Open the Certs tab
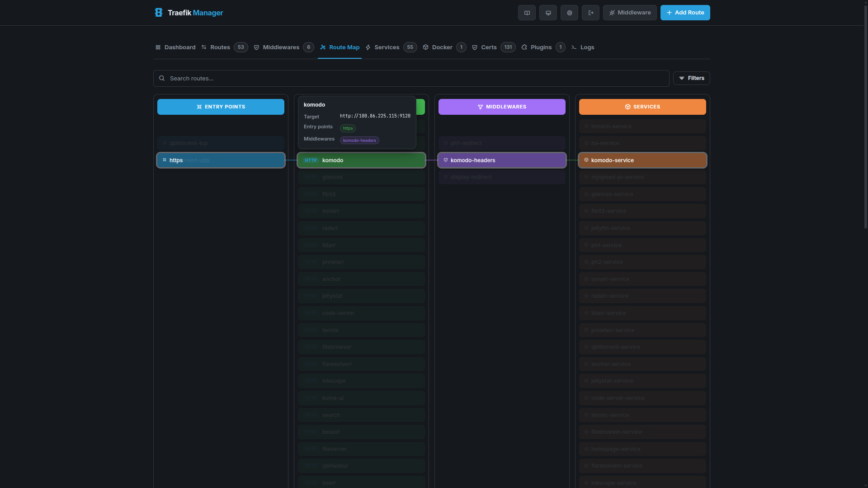Image resolution: width=868 pixels, height=488 pixels. [x=488, y=47]
